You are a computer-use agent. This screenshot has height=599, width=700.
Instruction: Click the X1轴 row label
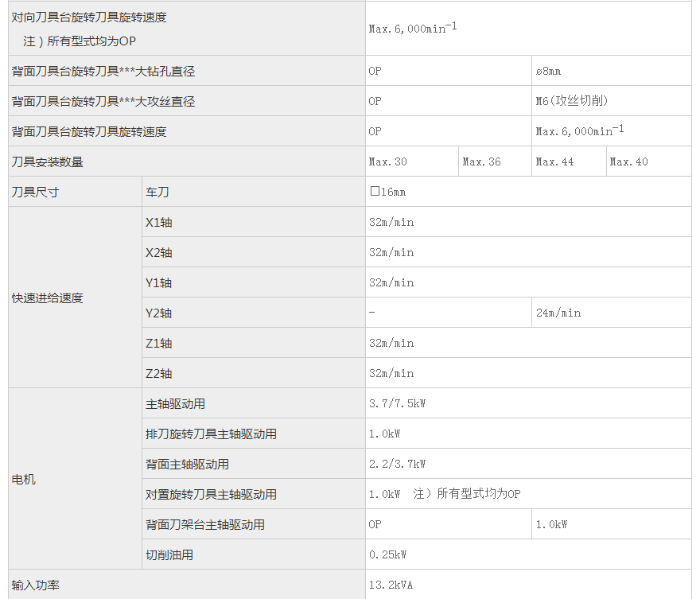click(x=159, y=222)
